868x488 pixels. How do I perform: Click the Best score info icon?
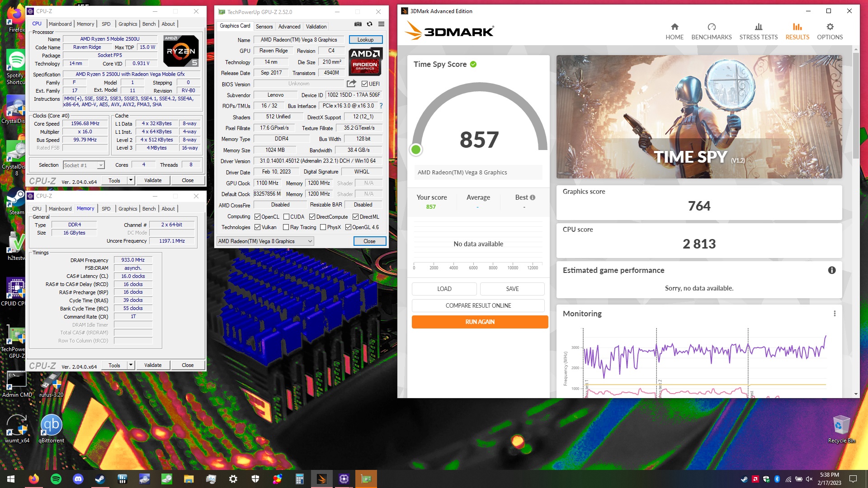point(533,197)
